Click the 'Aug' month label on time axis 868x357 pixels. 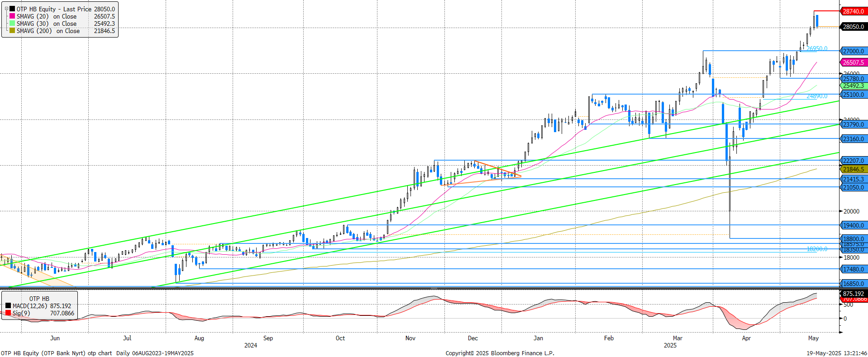199,338
